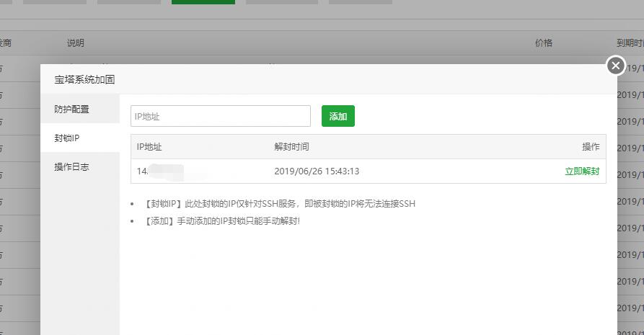Focus the IP地址 input field
644x335 pixels.
click(221, 116)
